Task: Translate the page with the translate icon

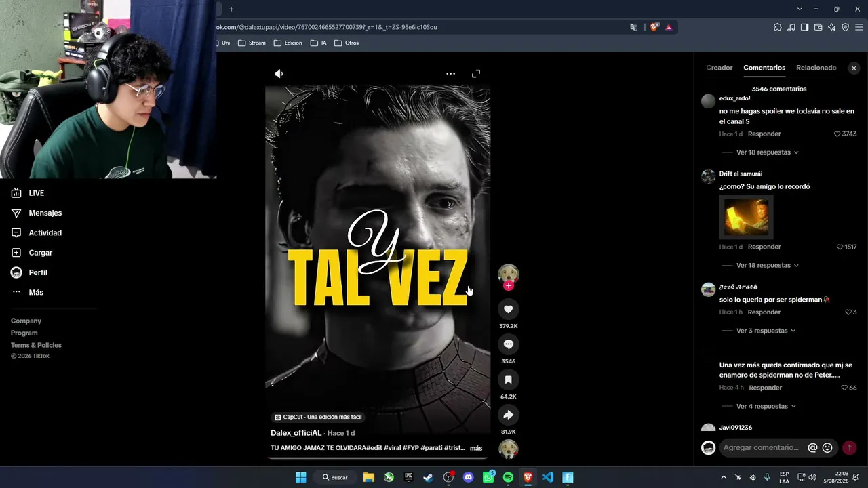Action: [633, 27]
